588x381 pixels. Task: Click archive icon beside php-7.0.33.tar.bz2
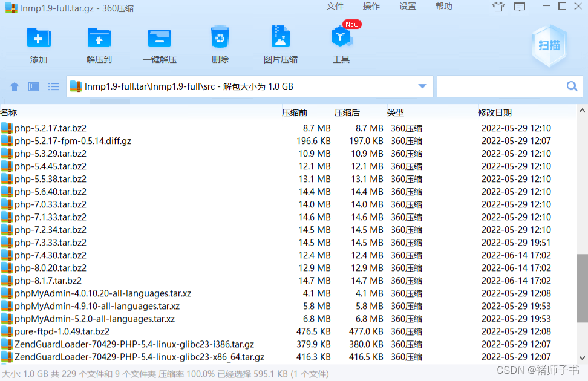click(x=7, y=204)
